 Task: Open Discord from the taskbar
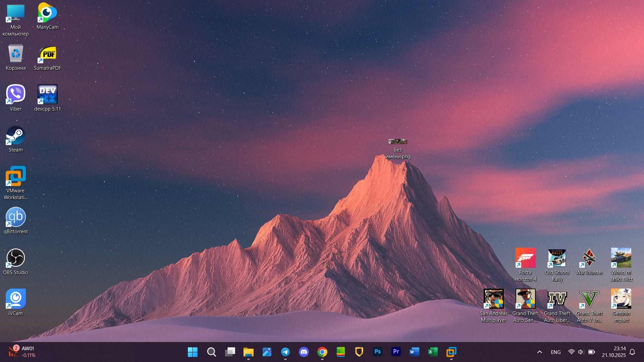pos(304,352)
